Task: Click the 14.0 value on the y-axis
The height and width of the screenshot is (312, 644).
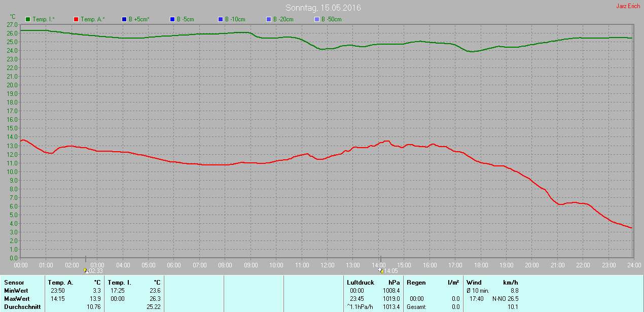Action: click(x=13, y=137)
